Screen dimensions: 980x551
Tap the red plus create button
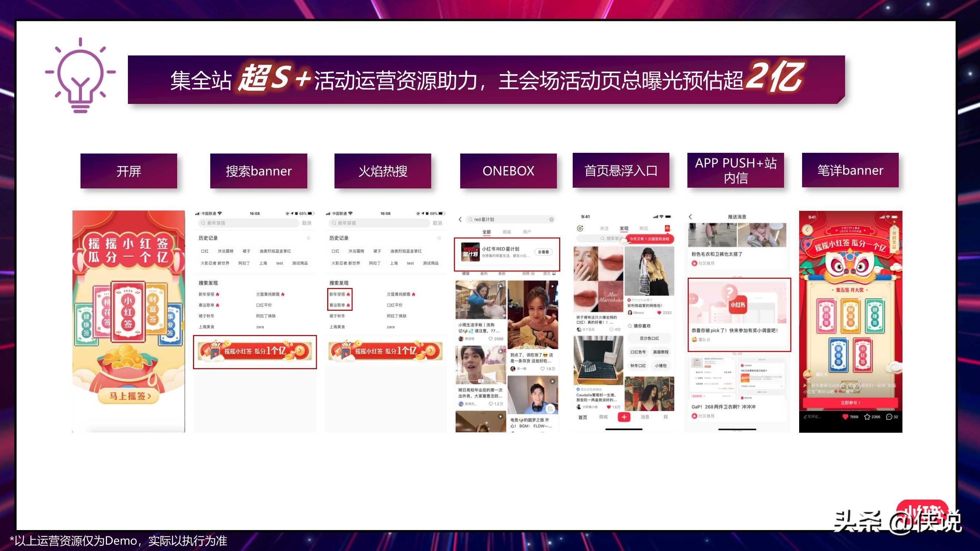[x=624, y=417]
